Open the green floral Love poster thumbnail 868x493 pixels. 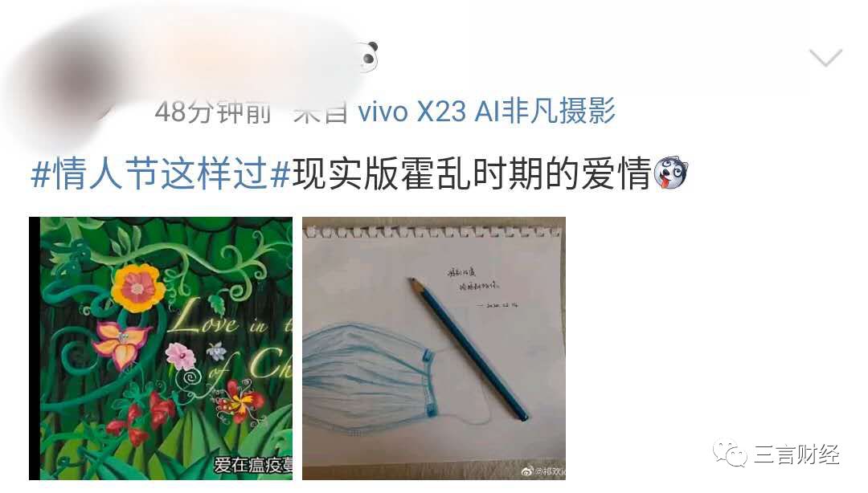point(161,348)
